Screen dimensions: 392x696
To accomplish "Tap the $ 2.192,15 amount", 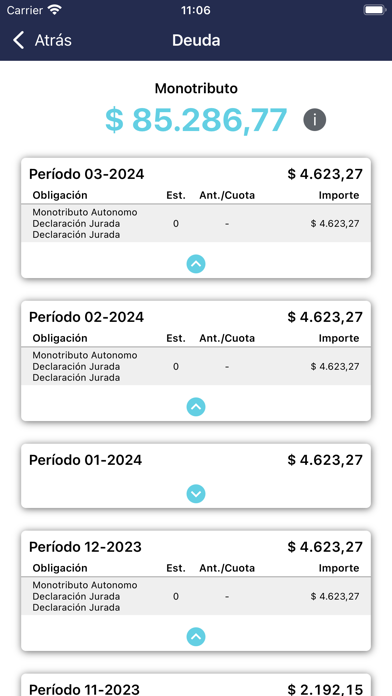I will [325, 689].
